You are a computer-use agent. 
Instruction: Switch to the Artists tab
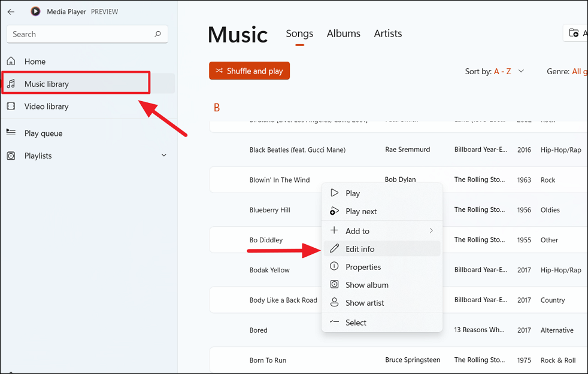coord(388,34)
